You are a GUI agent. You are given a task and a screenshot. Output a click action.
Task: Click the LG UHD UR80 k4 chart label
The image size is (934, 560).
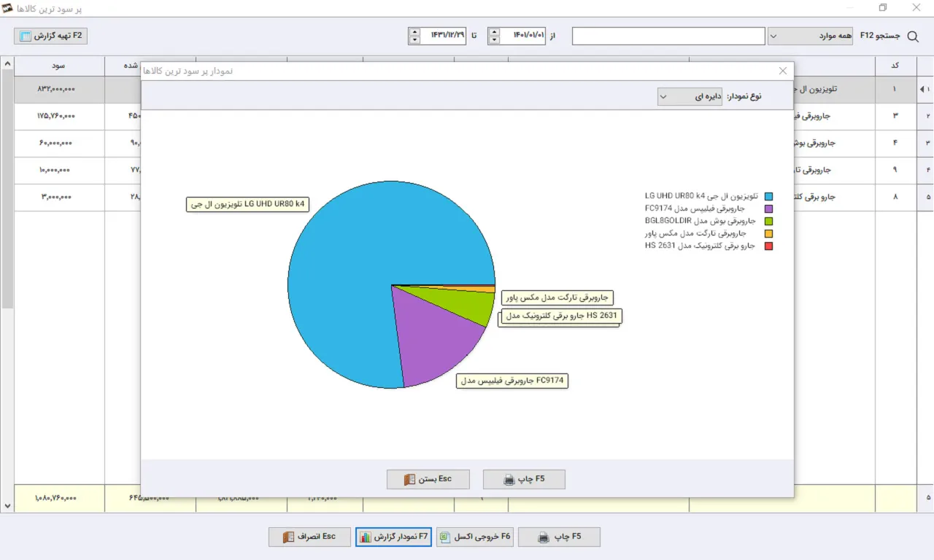(247, 204)
